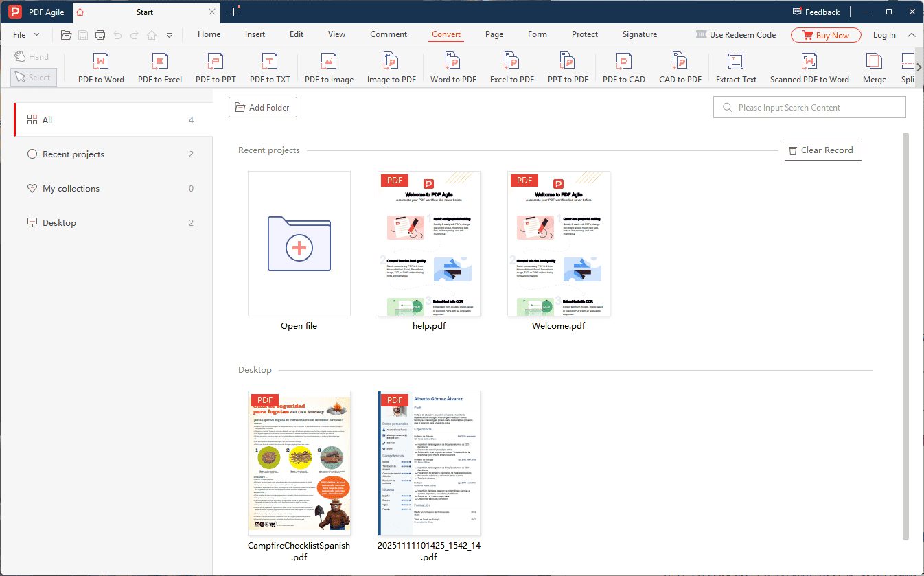Collapse the ribbon with the chevron

click(912, 35)
